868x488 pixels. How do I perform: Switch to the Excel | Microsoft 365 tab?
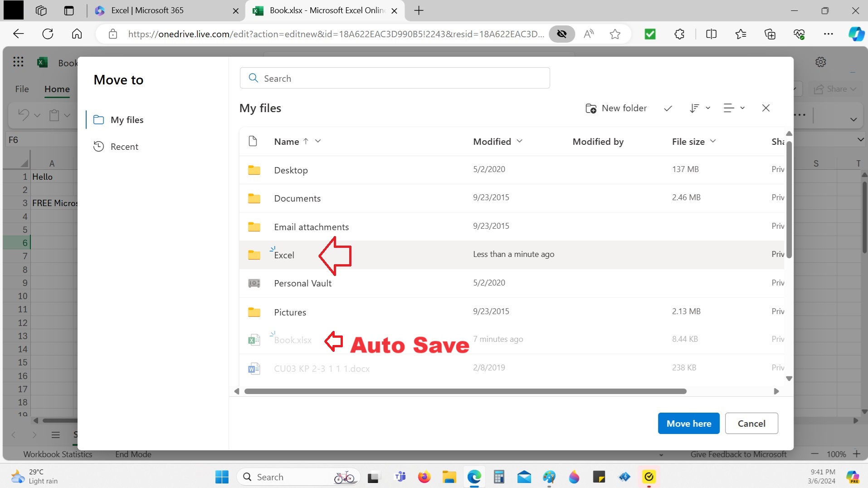[147, 10]
